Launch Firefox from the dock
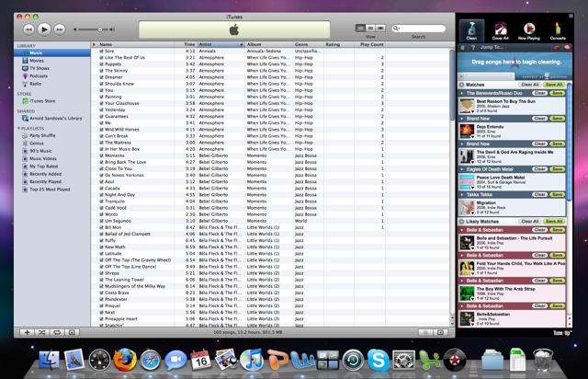This screenshot has height=379, width=588. click(x=126, y=360)
